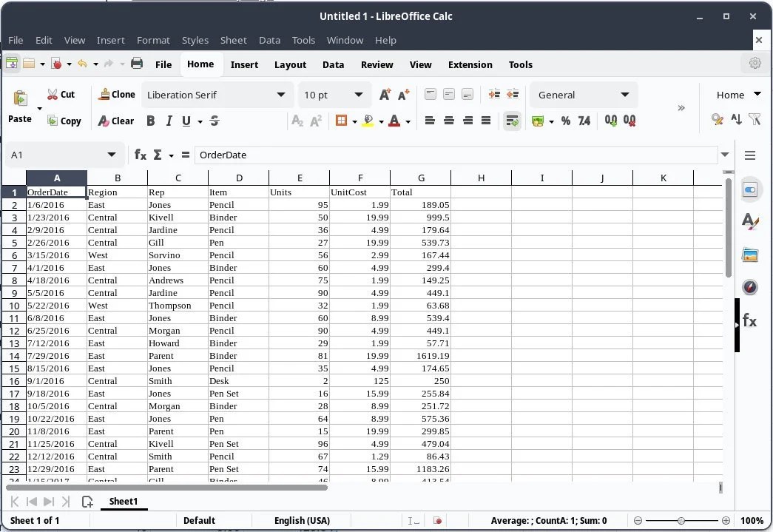
Task: Open the Functions deck in the sidebar
Action: (750, 320)
